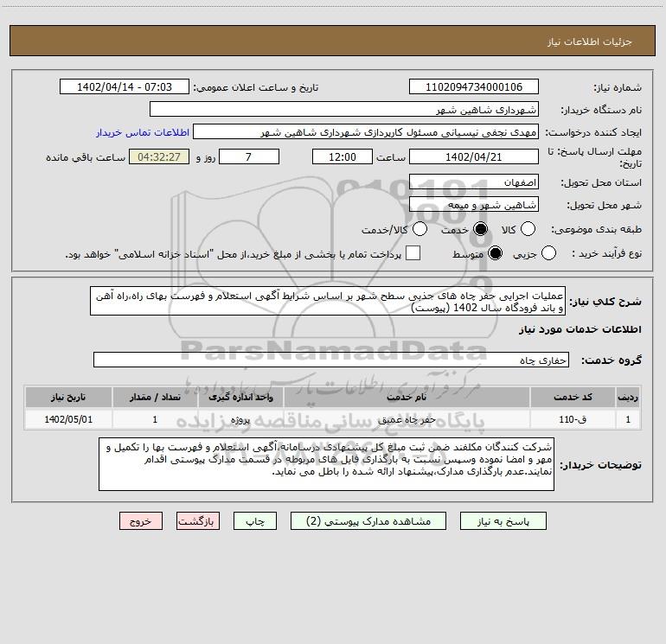The height and width of the screenshot is (644, 666).
Task: Click the جزئیات اطلاعات نیاز header title
Action: [x=590, y=41]
